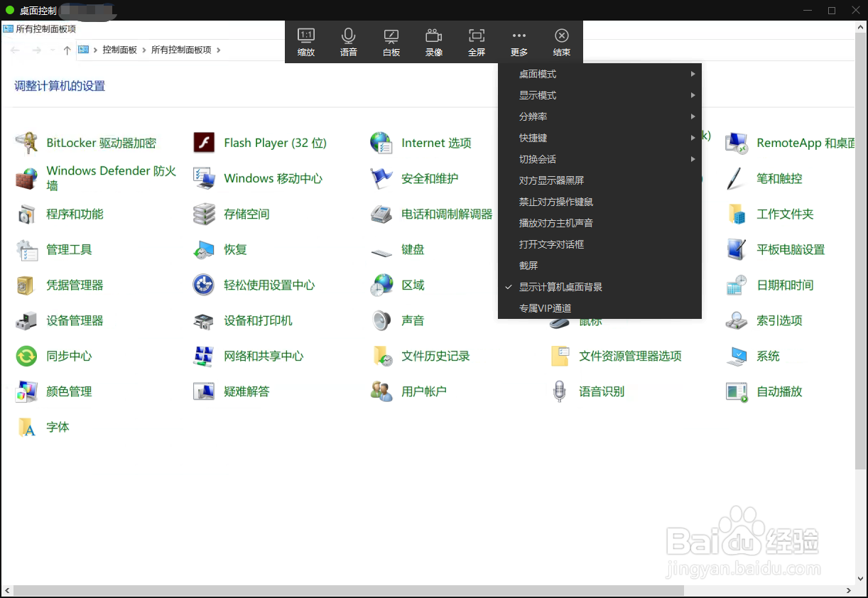Select 截屏 screenshot menu entry
Image resolution: width=868 pixels, height=598 pixels.
tap(600, 266)
